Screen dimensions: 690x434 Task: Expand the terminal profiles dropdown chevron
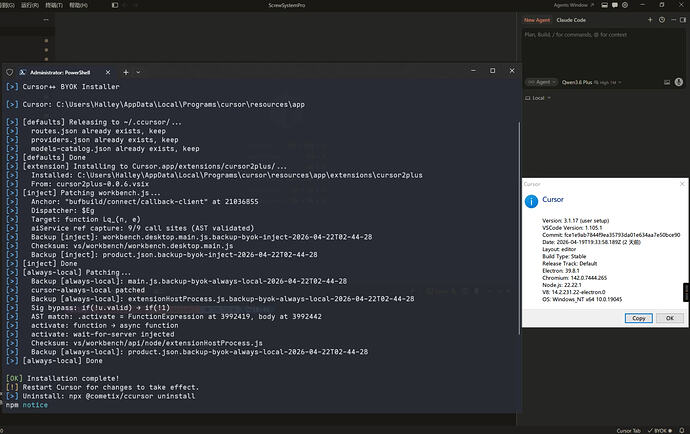tap(138, 72)
